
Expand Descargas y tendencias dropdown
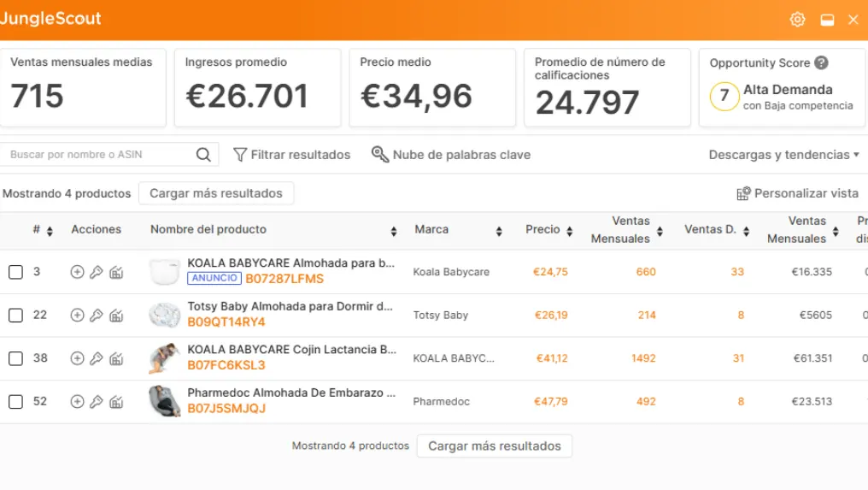point(784,155)
